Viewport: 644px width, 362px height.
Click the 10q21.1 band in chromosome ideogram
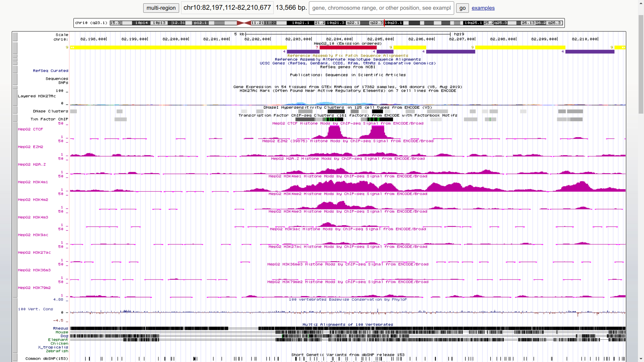point(301,23)
